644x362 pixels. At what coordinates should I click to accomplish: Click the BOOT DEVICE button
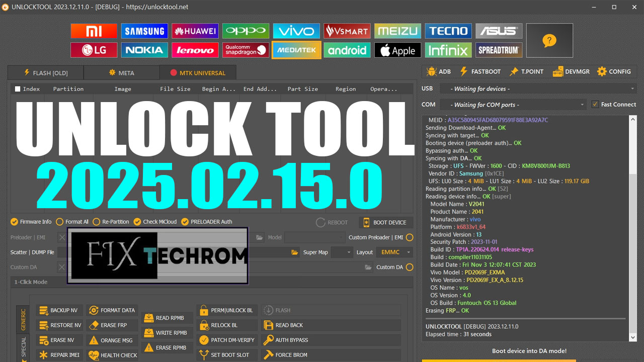tap(386, 222)
